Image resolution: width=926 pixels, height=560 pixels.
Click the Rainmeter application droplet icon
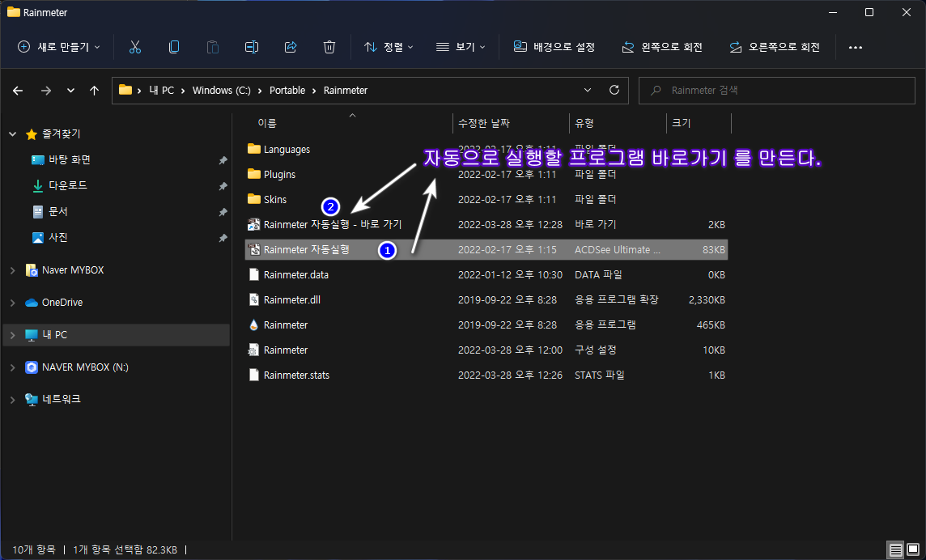[x=254, y=325]
